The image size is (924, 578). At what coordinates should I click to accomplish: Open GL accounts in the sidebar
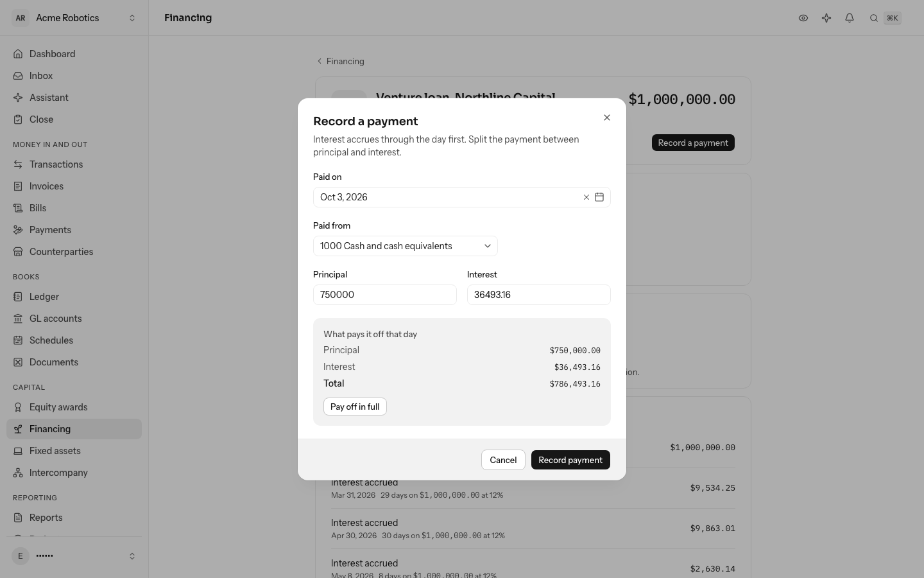point(74,319)
